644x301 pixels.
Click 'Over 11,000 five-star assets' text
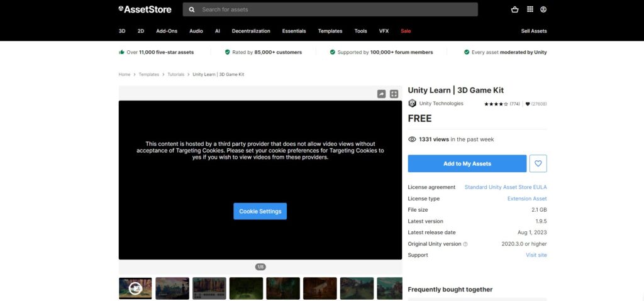click(160, 52)
